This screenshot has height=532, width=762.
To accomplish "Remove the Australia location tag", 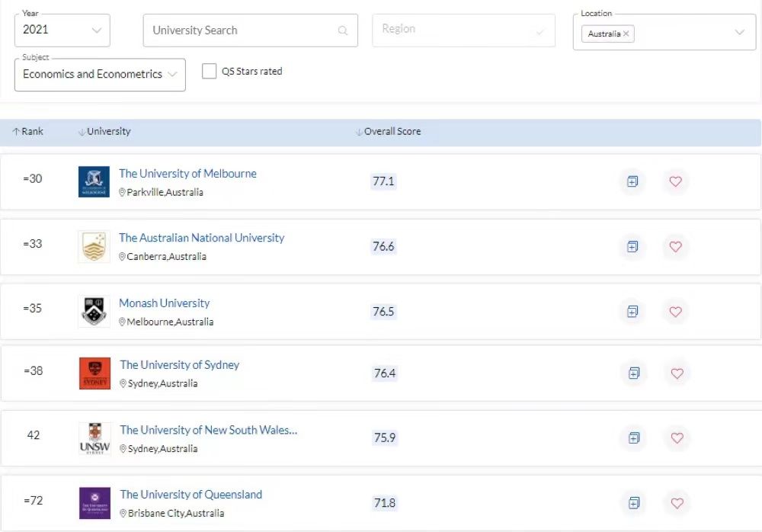I will [x=626, y=34].
